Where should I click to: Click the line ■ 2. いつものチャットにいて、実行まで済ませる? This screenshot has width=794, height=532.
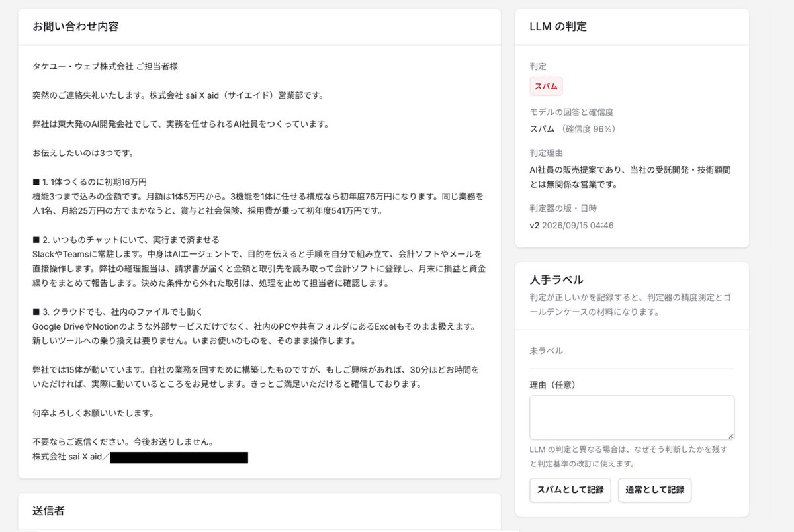126,240
